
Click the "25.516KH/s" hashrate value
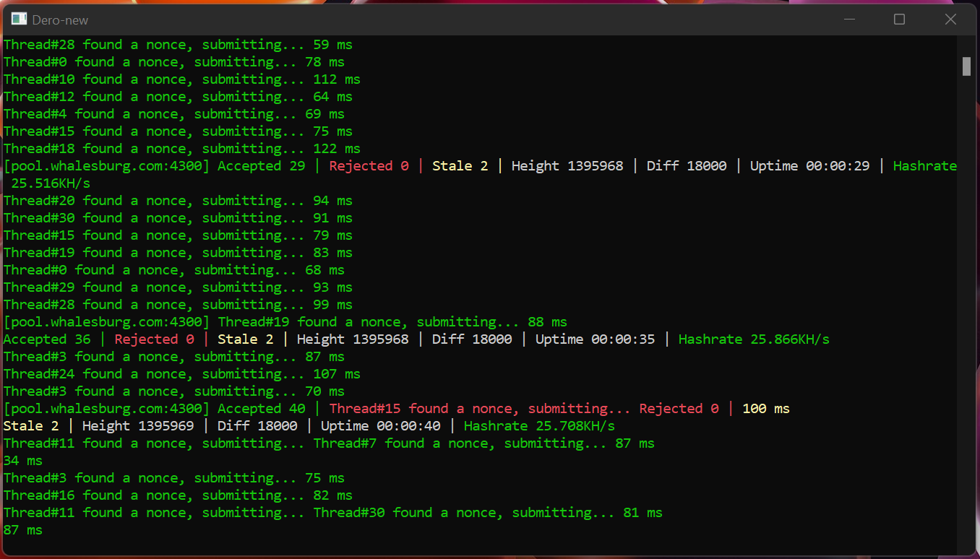[x=51, y=183]
